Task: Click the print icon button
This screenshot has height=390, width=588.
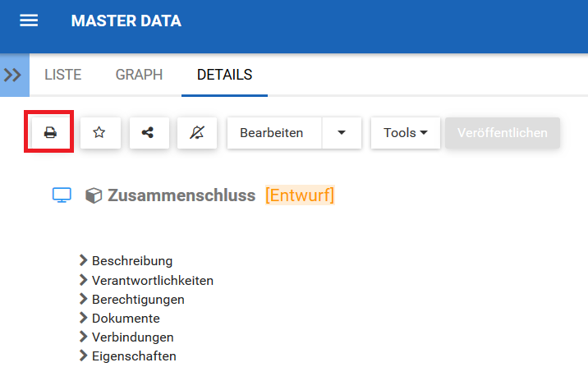Action: pos(50,132)
